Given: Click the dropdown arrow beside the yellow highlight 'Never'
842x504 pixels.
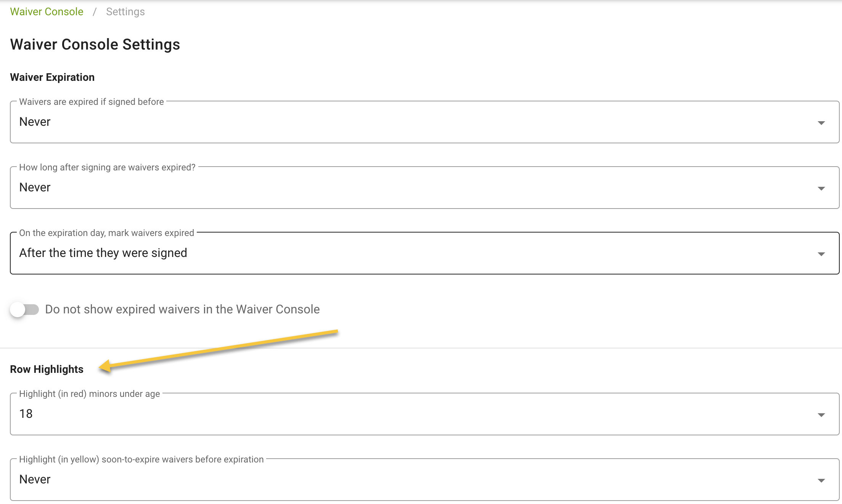Looking at the screenshot, I should [x=821, y=480].
